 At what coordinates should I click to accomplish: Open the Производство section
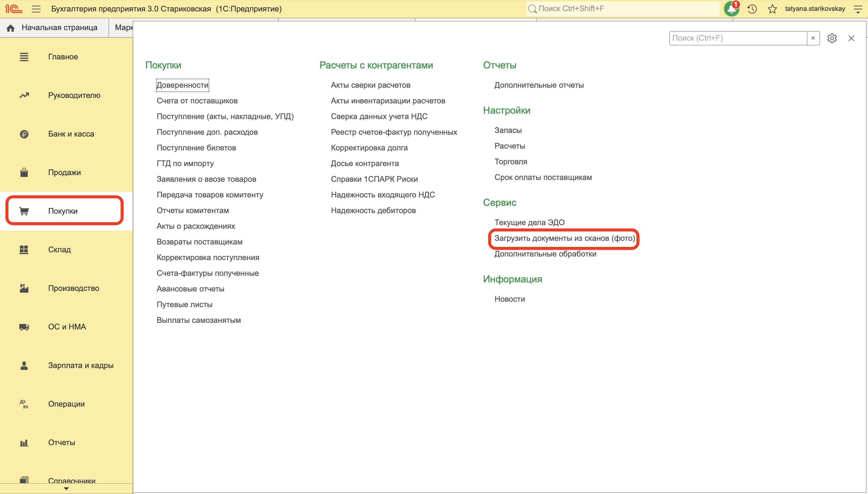(66, 288)
